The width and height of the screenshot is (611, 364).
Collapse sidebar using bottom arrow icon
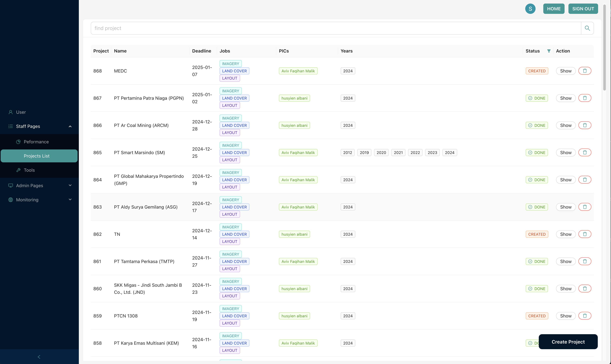click(x=39, y=357)
